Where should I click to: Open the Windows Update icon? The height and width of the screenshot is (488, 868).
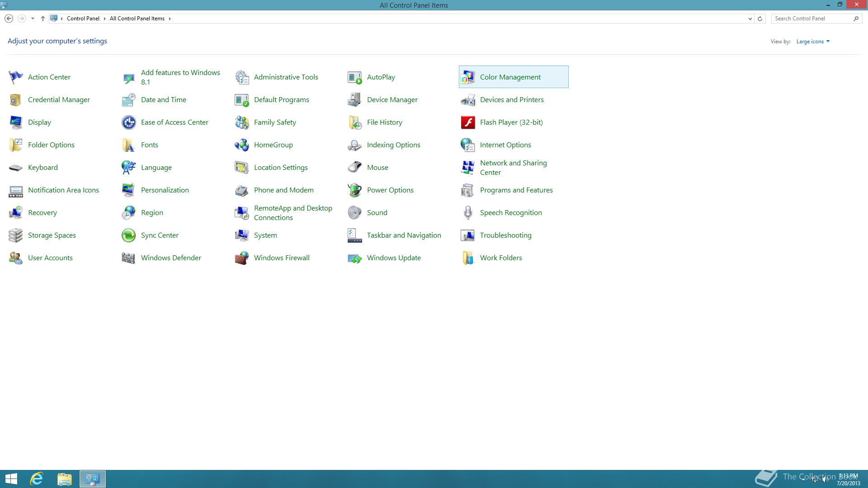tap(355, 258)
